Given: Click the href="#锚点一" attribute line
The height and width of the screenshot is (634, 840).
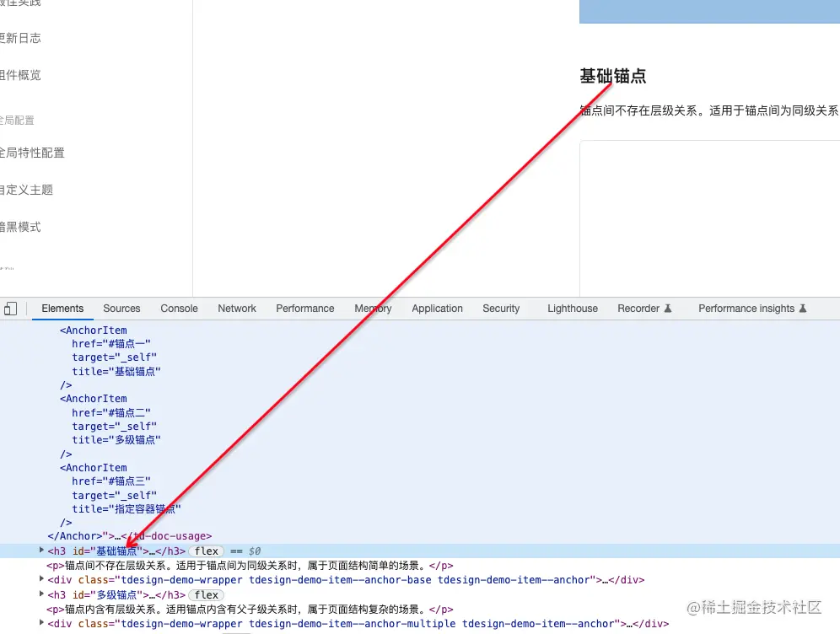Looking at the screenshot, I should click(111, 343).
